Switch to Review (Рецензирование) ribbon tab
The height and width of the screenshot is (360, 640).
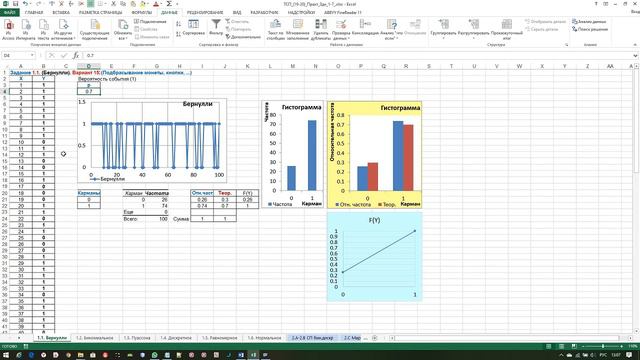(205, 12)
